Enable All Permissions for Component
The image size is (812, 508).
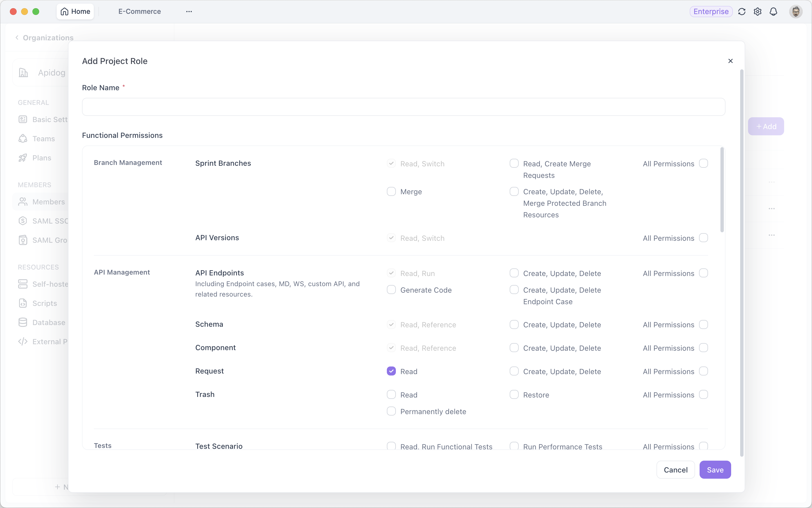pyautogui.click(x=704, y=348)
